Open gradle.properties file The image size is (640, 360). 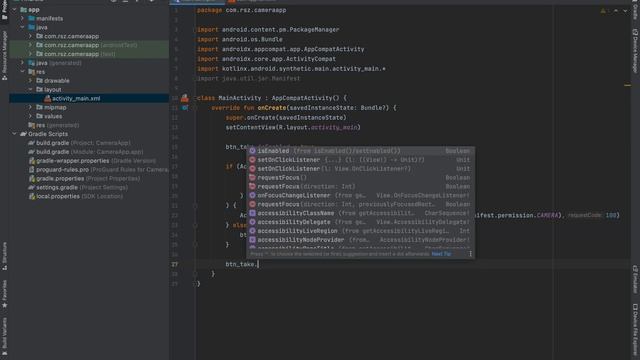(84, 178)
